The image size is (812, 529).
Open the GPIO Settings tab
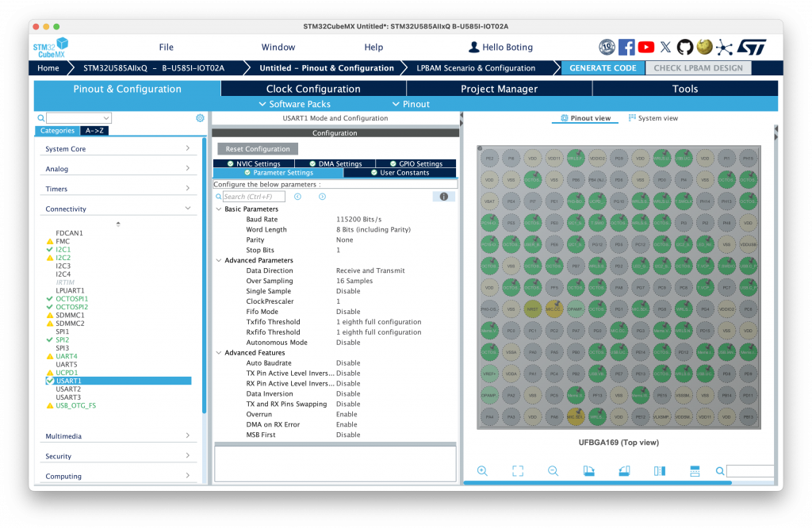416,163
